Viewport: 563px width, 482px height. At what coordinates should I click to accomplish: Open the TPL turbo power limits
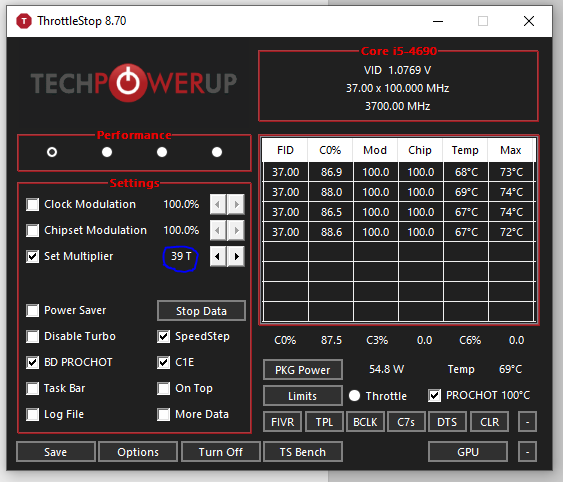(324, 422)
